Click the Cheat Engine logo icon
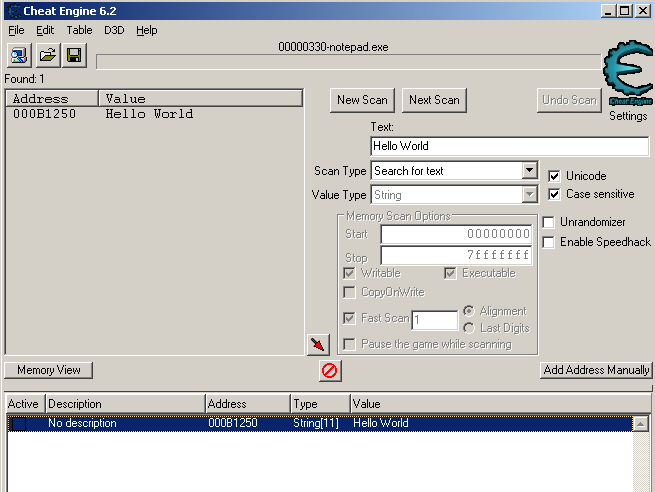The height and width of the screenshot is (492, 655). 628,76
